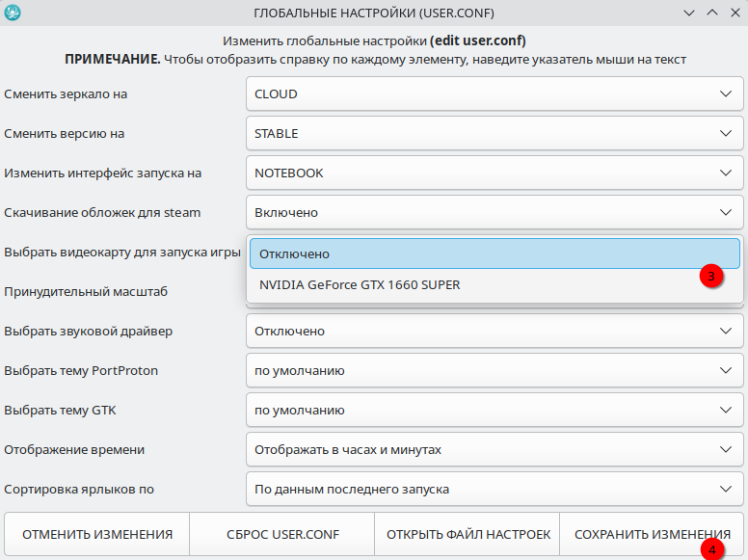Open the GTK theme dropdown
Image resolution: width=748 pixels, height=560 pixels.
click(x=494, y=411)
